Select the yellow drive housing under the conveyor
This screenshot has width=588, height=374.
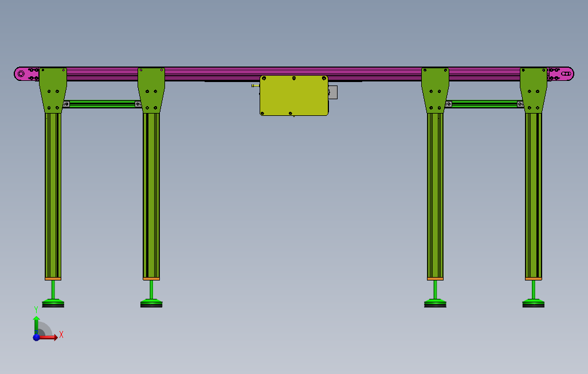tap(294, 95)
